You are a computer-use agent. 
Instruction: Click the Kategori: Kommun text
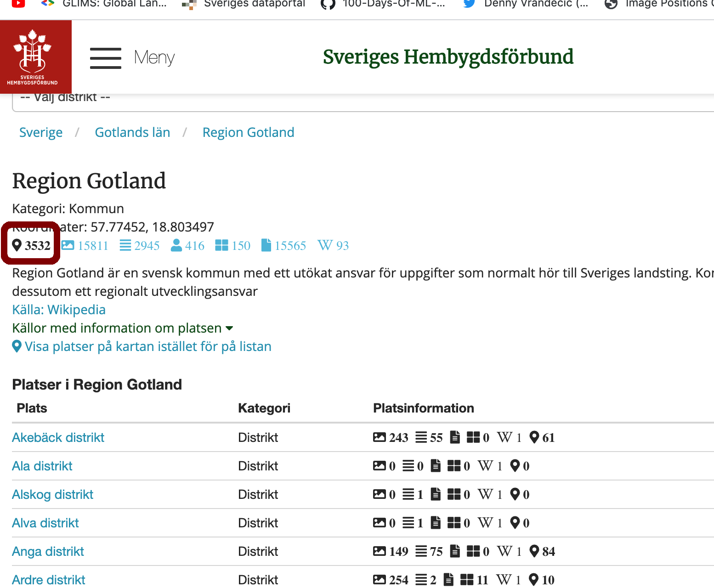(68, 209)
